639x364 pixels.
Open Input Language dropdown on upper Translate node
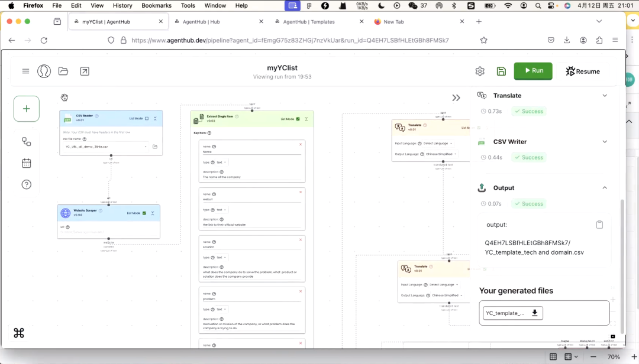438,144
